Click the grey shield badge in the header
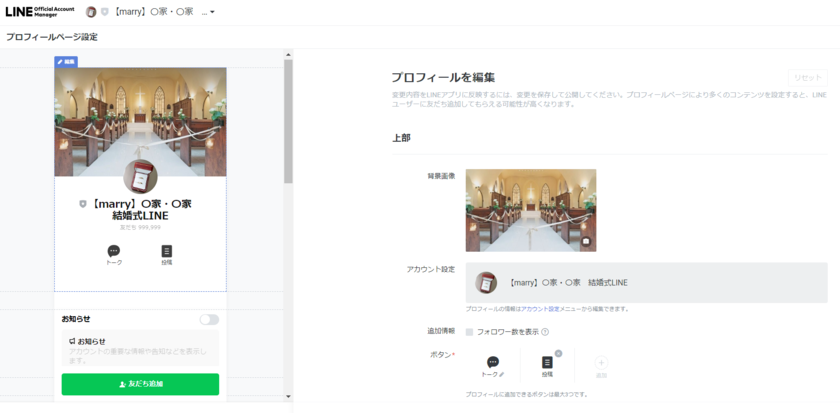 (x=104, y=12)
